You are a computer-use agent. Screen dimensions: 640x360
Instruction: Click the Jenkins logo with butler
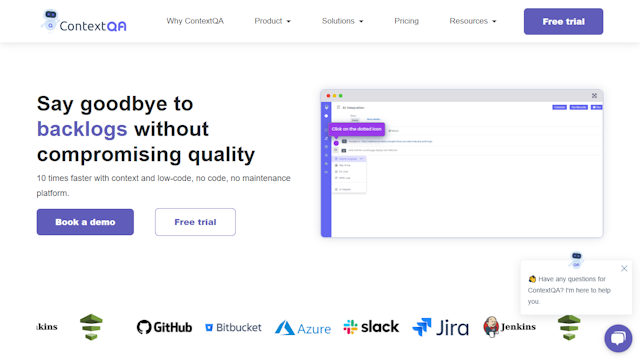(x=509, y=327)
